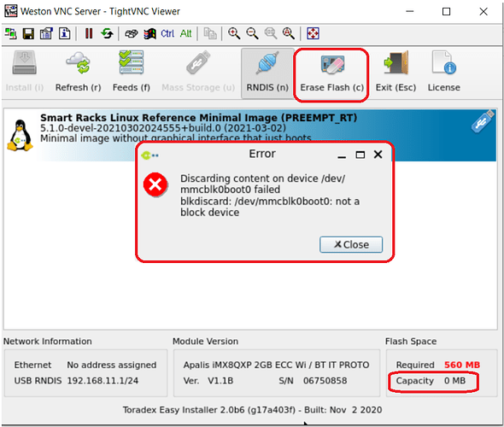Open TightVNC connection options icon
This screenshot has height=427, width=504.
(x=46, y=33)
